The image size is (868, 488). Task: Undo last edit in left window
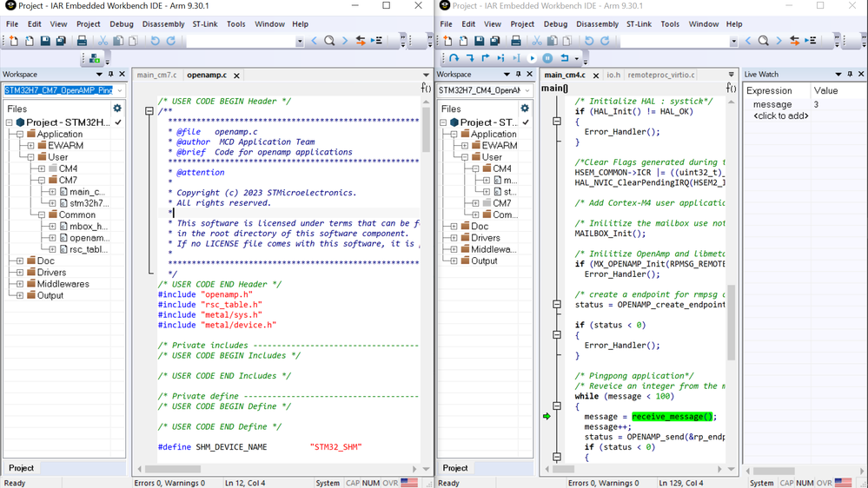coord(155,41)
